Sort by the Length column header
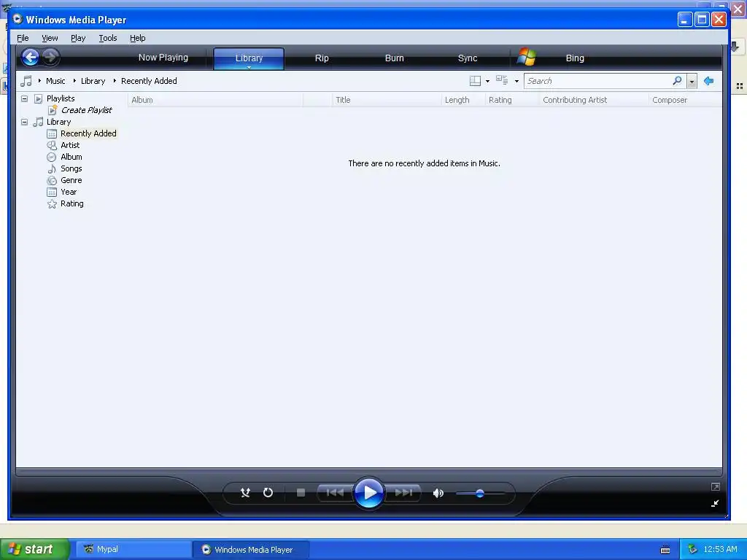This screenshot has height=560, width=747. point(463,100)
